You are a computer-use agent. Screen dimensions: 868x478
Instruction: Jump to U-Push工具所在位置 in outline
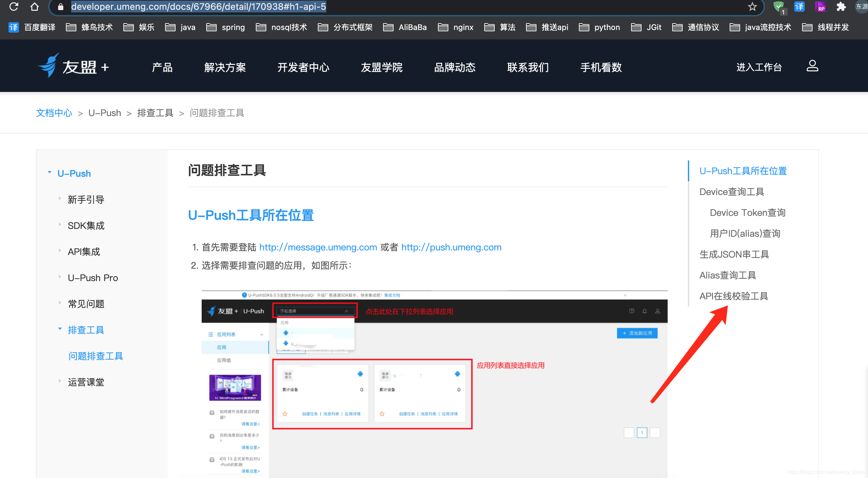743,171
